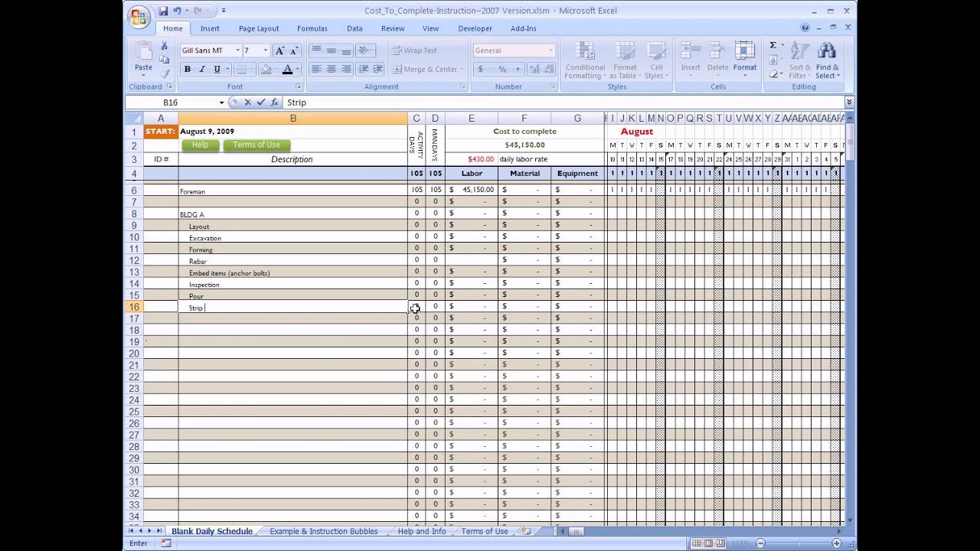Switch to Normal view in status bar
The height and width of the screenshot is (551, 980).
click(x=697, y=543)
